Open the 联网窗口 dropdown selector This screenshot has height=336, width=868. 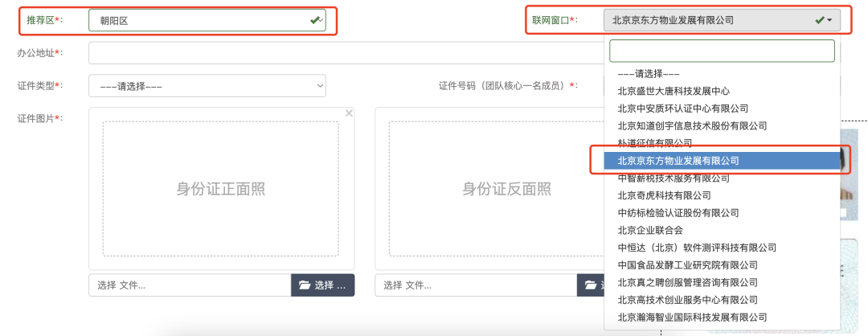[x=722, y=20]
